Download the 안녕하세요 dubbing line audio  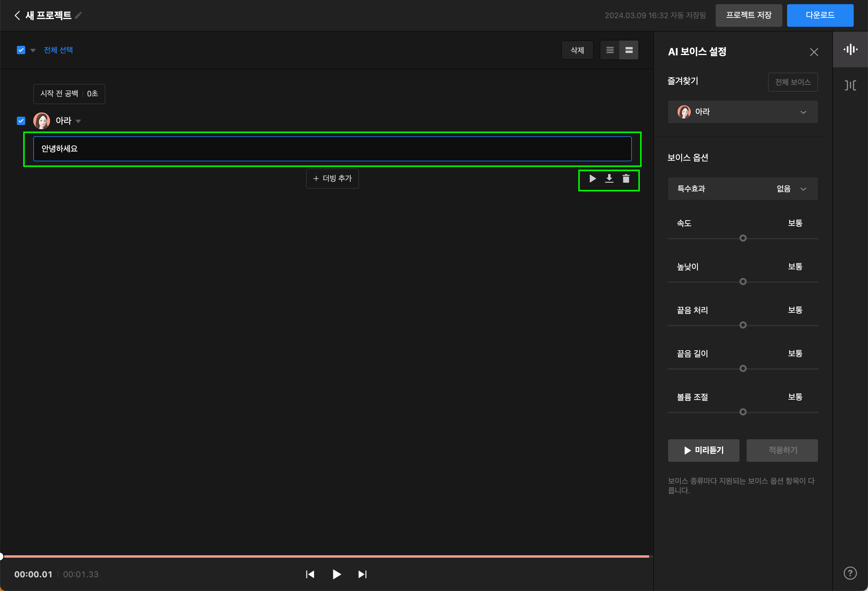pos(609,179)
